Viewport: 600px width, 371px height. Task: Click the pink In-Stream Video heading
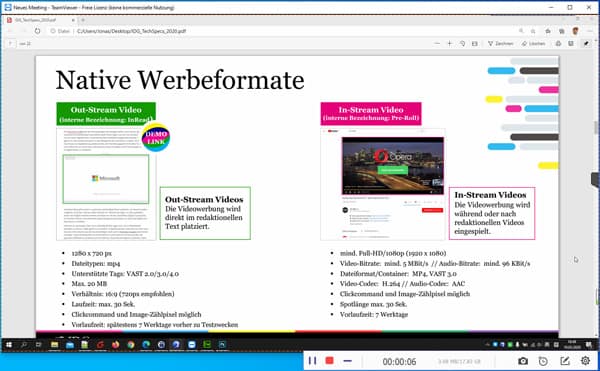371,114
